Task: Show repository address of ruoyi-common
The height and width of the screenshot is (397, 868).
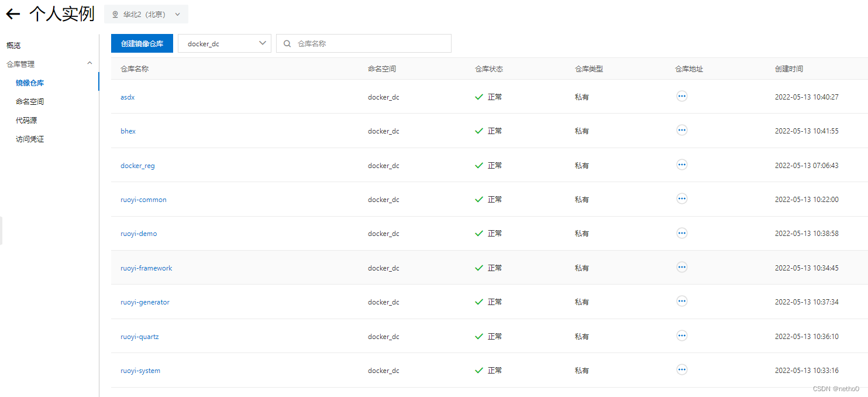Action: click(681, 198)
